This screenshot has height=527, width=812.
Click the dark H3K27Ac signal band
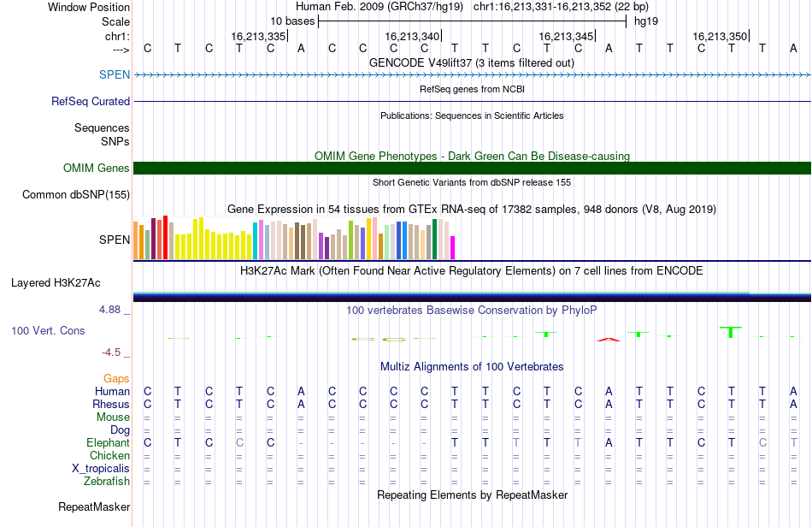tap(473, 297)
